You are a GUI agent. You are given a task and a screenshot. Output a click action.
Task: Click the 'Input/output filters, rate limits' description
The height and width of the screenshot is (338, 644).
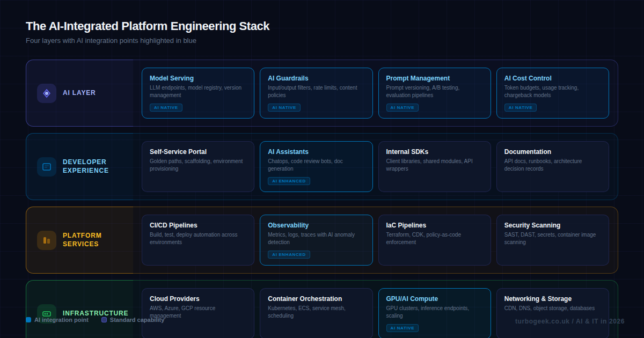(x=313, y=91)
